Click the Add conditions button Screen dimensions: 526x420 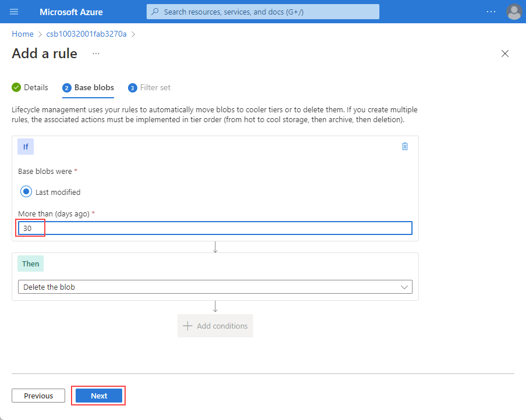(215, 326)
